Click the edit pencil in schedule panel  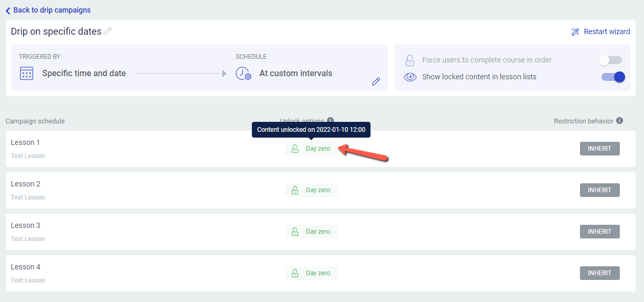point(376,81)
